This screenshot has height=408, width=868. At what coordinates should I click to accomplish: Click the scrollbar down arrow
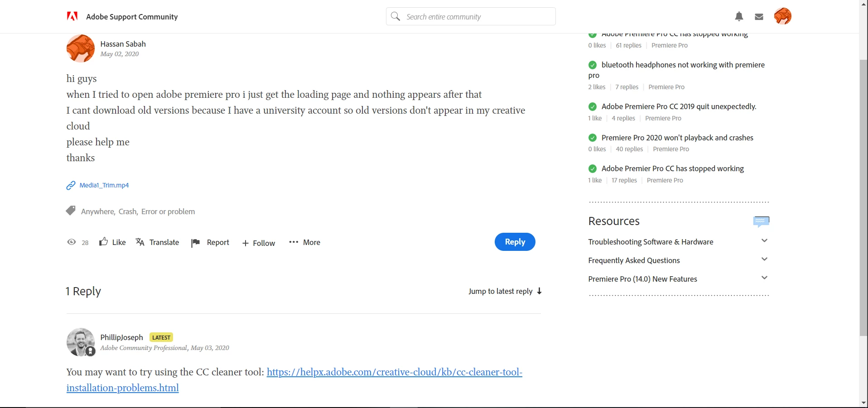coord(863,403)
